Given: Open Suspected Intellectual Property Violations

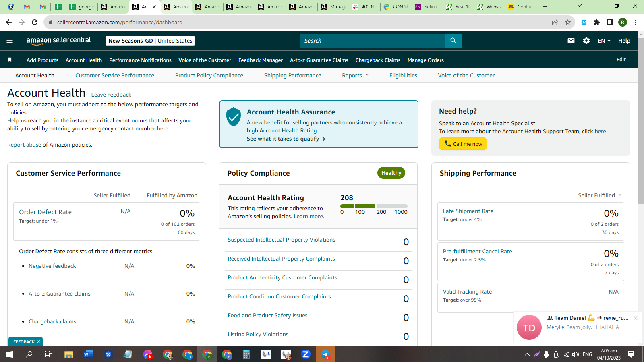Looking at the screenshot, I should 281,240.
